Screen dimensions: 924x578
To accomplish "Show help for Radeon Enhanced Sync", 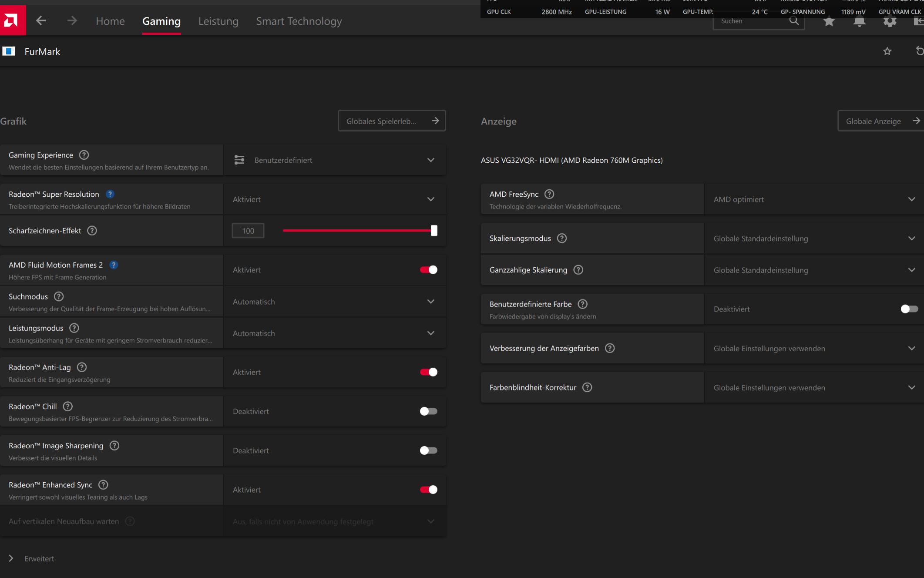I will pos(103,485).
